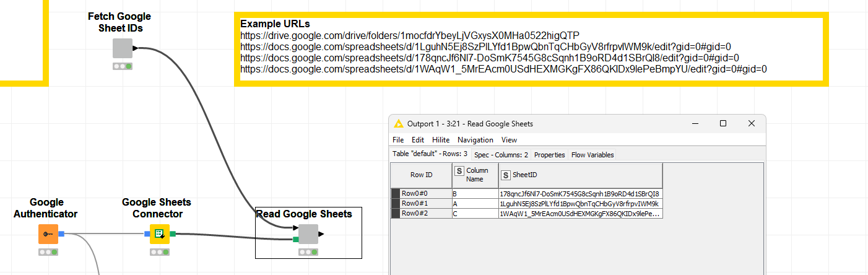Click the Example URLs heading
Viewport: 868px width, 275px height.
click(x=275, y=24)
